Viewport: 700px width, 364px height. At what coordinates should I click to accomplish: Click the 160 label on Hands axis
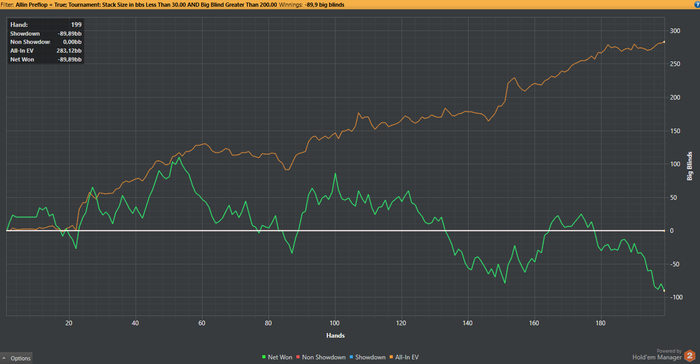[x=534, y=323]
